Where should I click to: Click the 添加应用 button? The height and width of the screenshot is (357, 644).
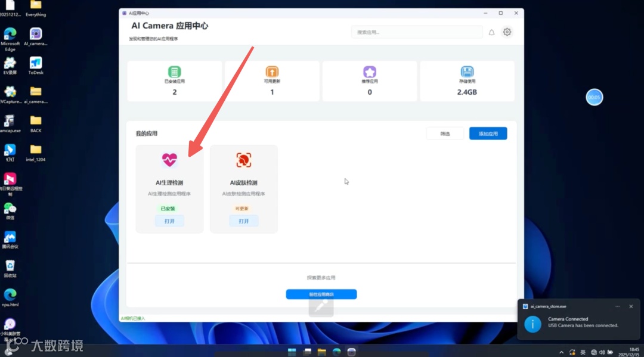[x=488, y=134]
